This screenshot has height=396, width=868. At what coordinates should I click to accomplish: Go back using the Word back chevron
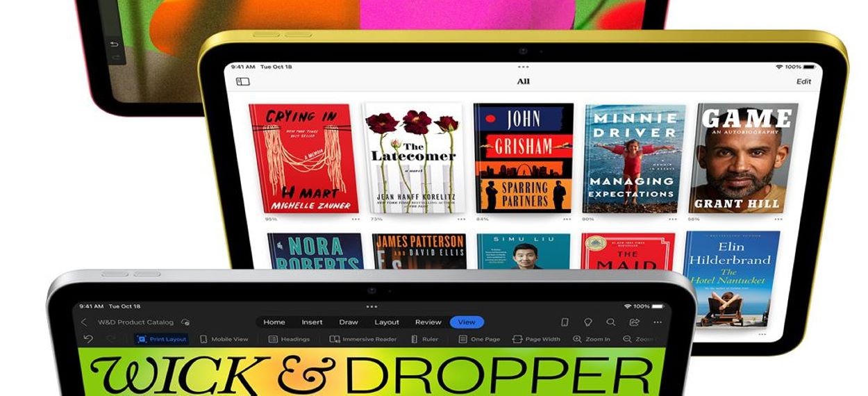tap(84, 322)
